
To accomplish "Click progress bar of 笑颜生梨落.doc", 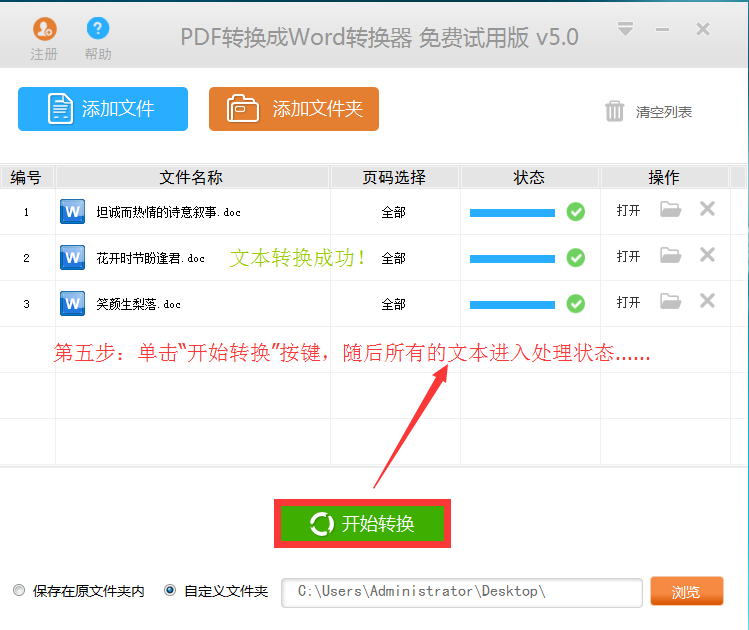I will tap(512, 305).
